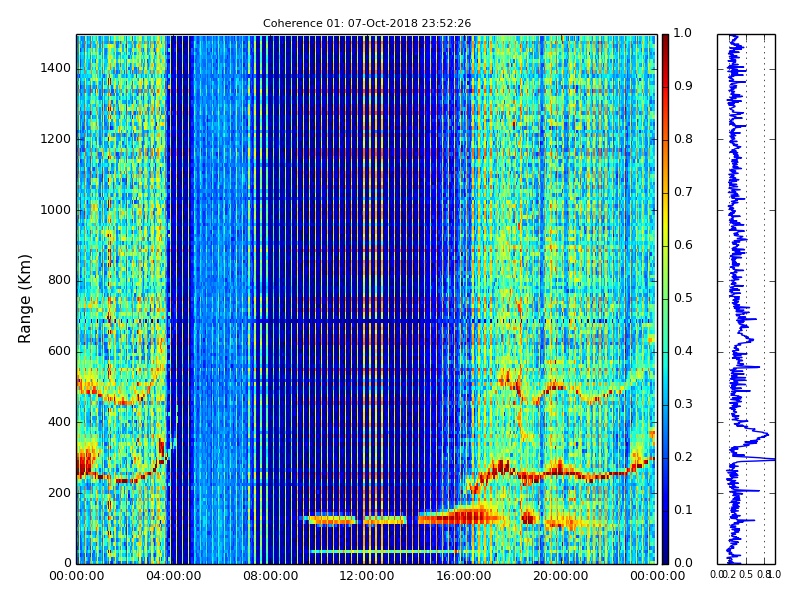Click the 400 range tick label
The height and width of the screenshot is (600, 800).
[60, 422]
